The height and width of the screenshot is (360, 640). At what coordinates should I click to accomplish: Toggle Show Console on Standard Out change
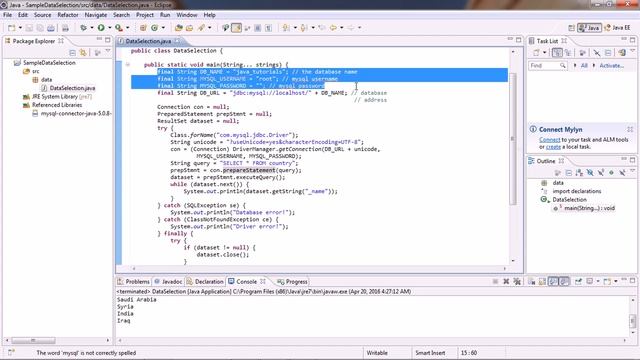pyautogui.click(x=553, y=281)
